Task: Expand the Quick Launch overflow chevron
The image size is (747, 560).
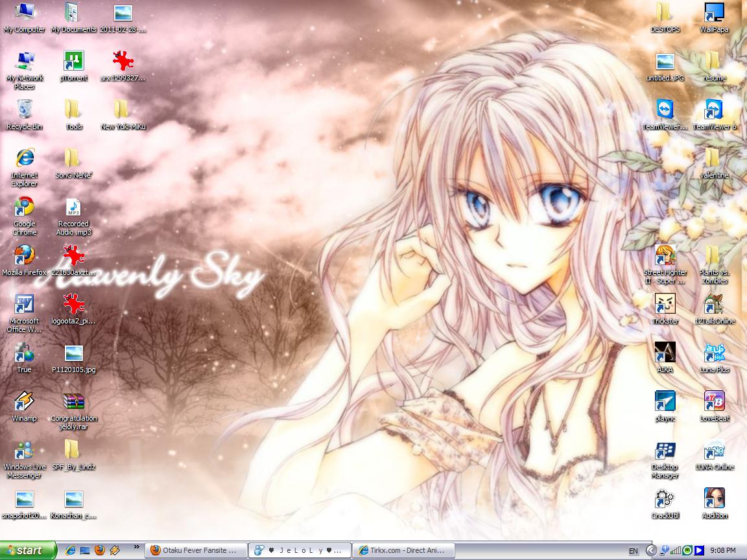Action: pos(137,547)
